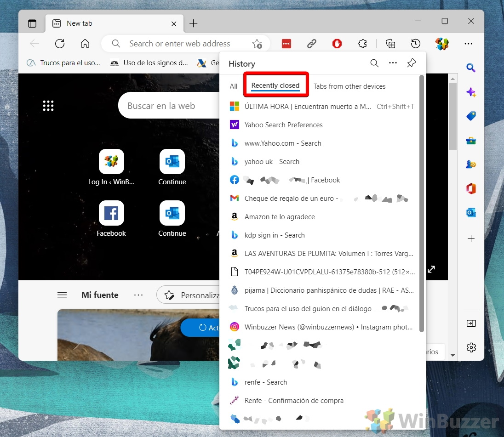This screenshot has height=437, width=504.
Task: Close the New tab tab
Action: 173,24
